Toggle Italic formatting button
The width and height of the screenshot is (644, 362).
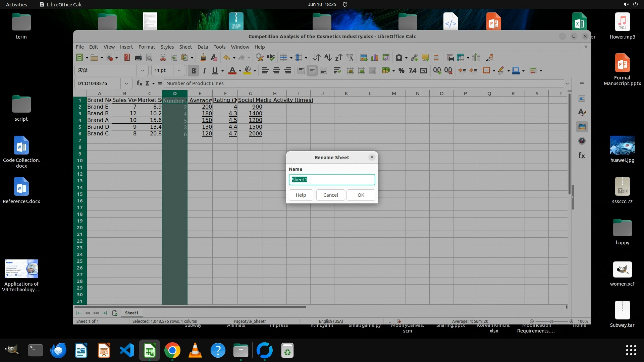click(x=204, y=70)
